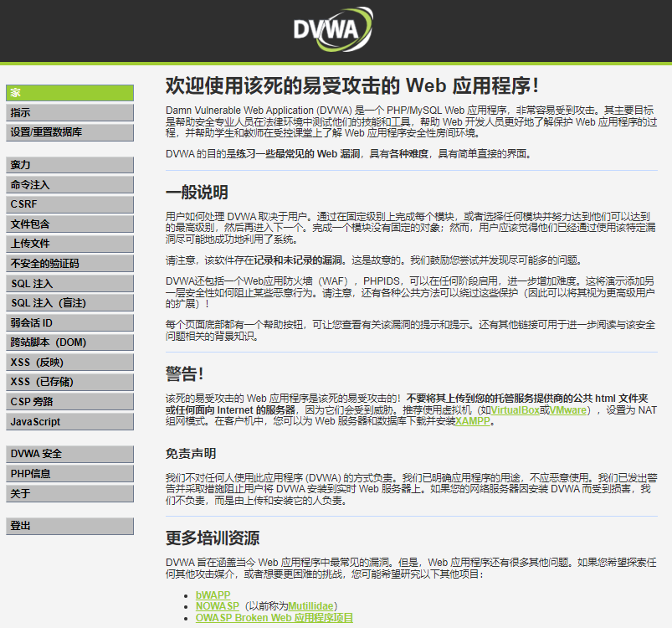Viewport: 672px width, 628px height.
Task: Click the 更多培训资源 section heading
Action: pos(213,538)
